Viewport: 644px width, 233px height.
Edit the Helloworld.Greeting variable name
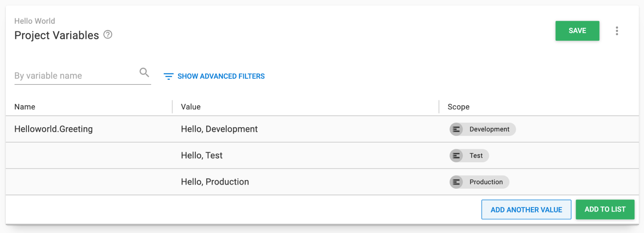point(54,129)
